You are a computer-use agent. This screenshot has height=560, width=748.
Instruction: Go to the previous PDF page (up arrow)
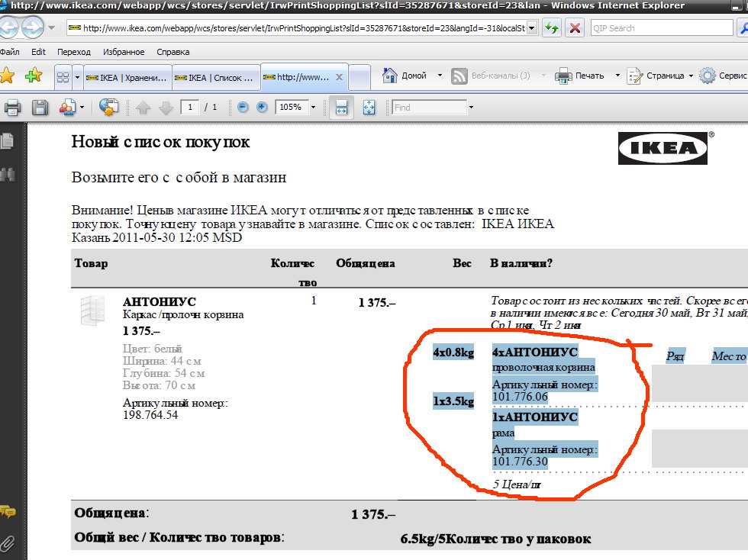click(x=143, y=108)
